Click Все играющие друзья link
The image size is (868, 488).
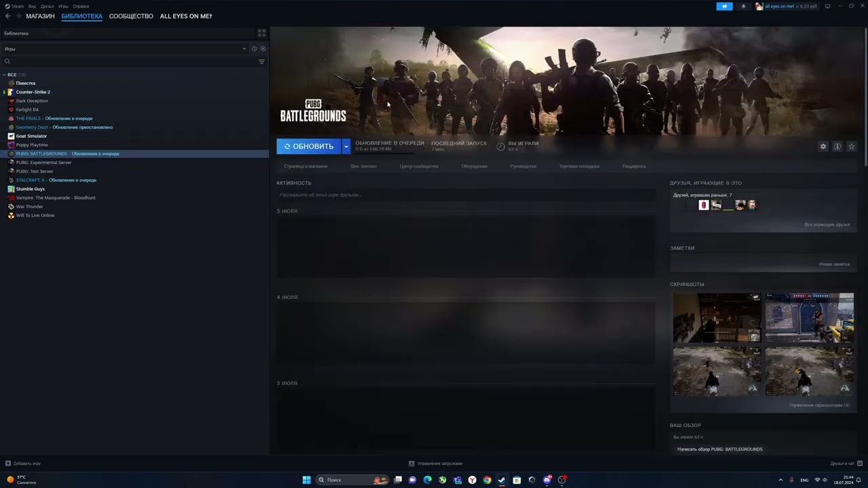[827, 224]
